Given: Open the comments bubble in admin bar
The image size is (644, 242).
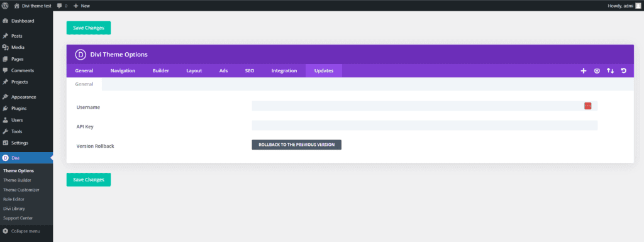Looking at the screenshot, I should pyautogui.click(x=62, y=6).
